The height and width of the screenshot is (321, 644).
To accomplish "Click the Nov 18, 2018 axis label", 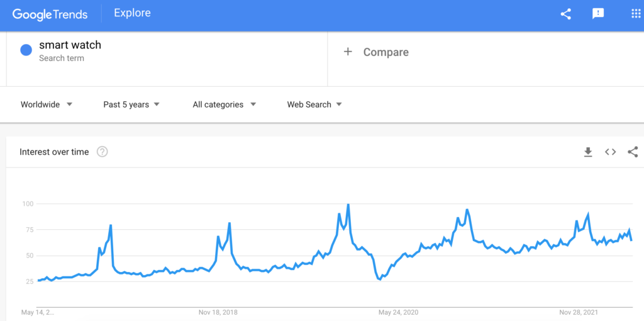I will coord(218,312).
